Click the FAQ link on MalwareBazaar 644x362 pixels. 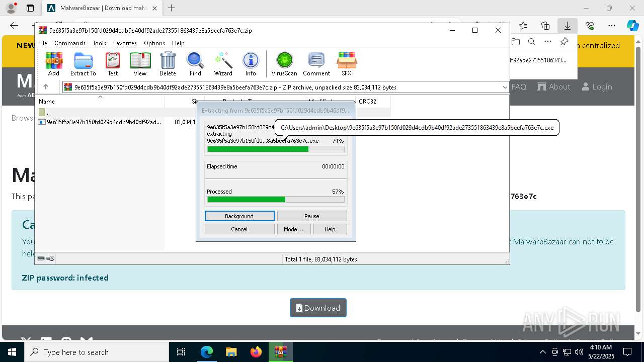(519, 87)
